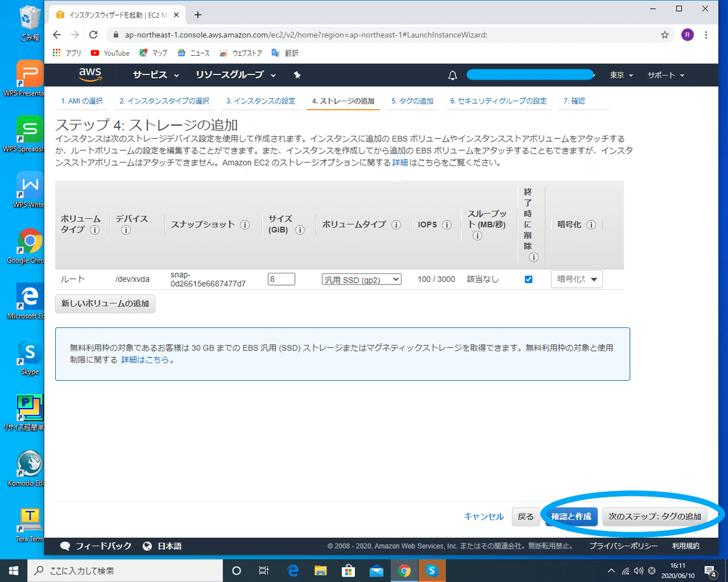Go to step 5. タグの追加

[x=413, y=101]
